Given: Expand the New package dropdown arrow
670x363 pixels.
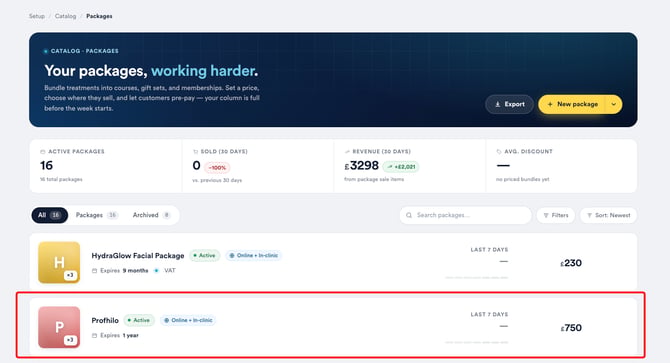Looking at the screenshot, I should 614,104.
